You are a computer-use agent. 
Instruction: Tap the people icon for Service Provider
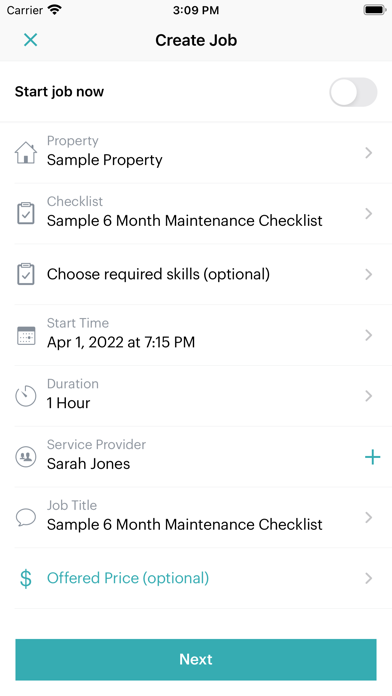(26, 457)
